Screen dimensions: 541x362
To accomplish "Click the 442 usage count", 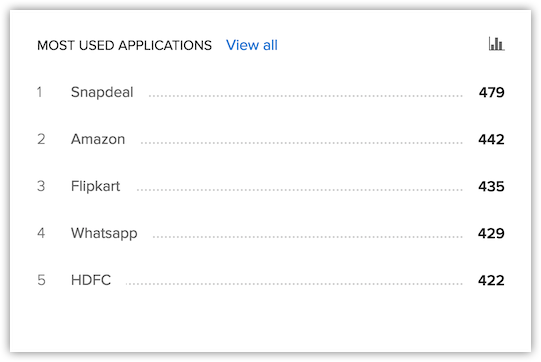I will click(491, 139).
